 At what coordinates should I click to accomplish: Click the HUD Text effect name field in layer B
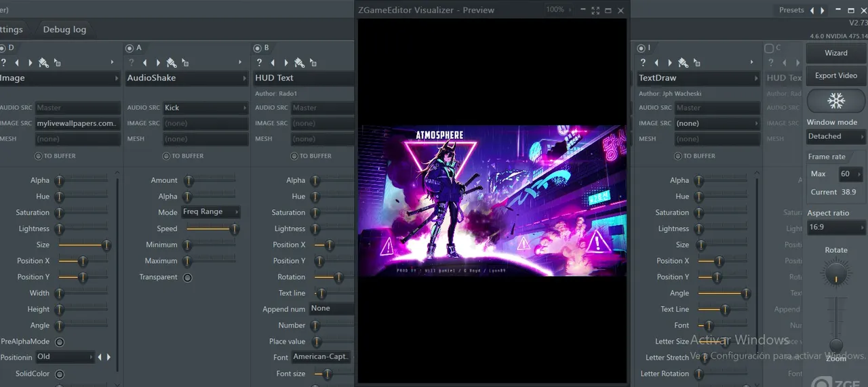coord(304,78)
